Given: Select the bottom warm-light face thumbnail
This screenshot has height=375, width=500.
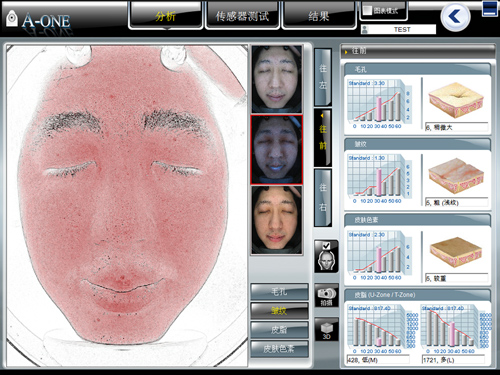Looking at the screenshot, I should (x=276, y=220).
